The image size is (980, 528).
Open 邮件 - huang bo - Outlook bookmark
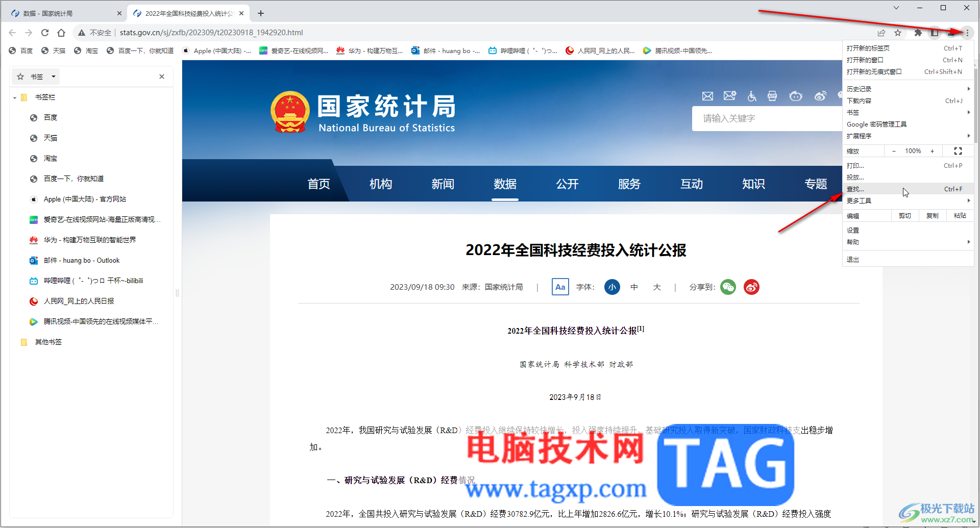(x=82, y=260)
